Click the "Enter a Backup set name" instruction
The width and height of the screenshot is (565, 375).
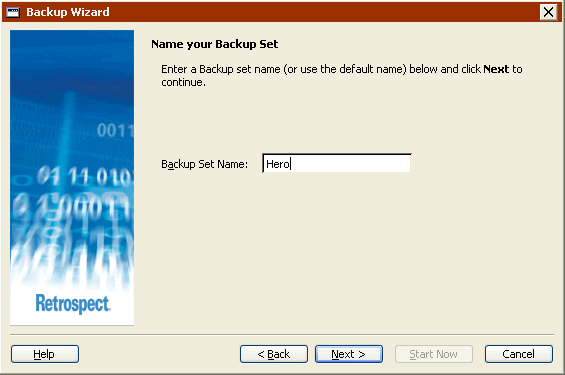(x=221, y=69)
